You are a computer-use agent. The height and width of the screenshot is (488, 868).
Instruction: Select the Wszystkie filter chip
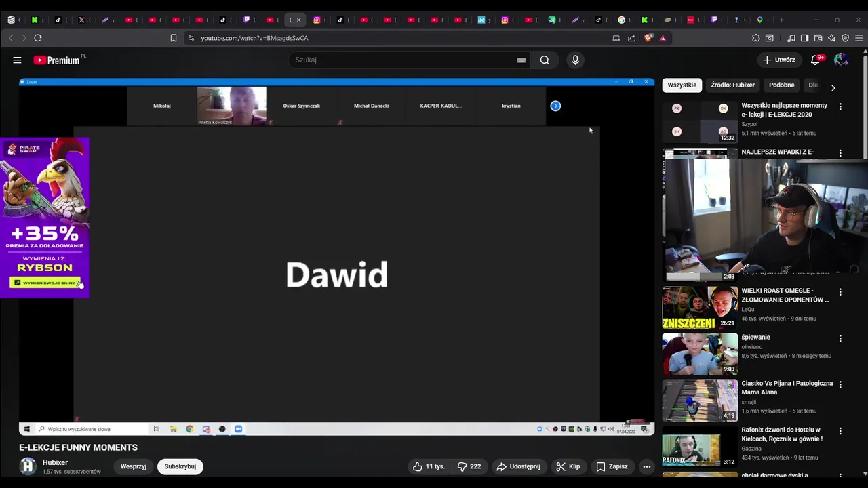click(x=682, y=85)
